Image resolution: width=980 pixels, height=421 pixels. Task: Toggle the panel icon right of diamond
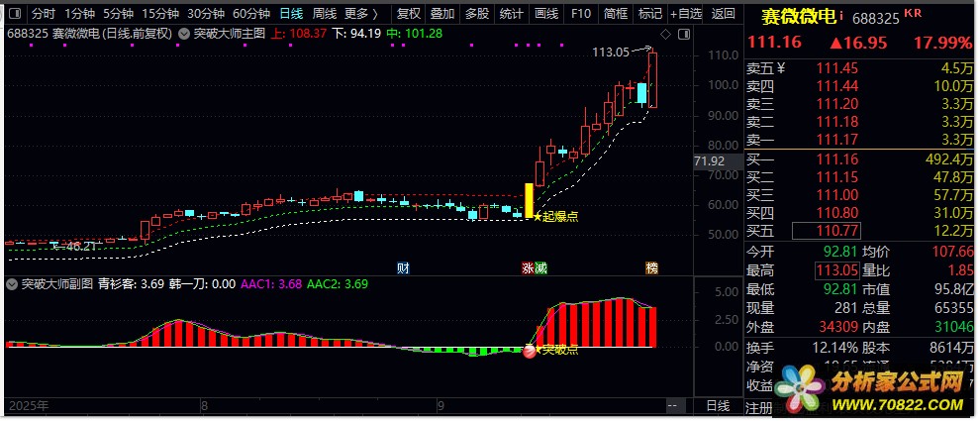tap(684, 34)
